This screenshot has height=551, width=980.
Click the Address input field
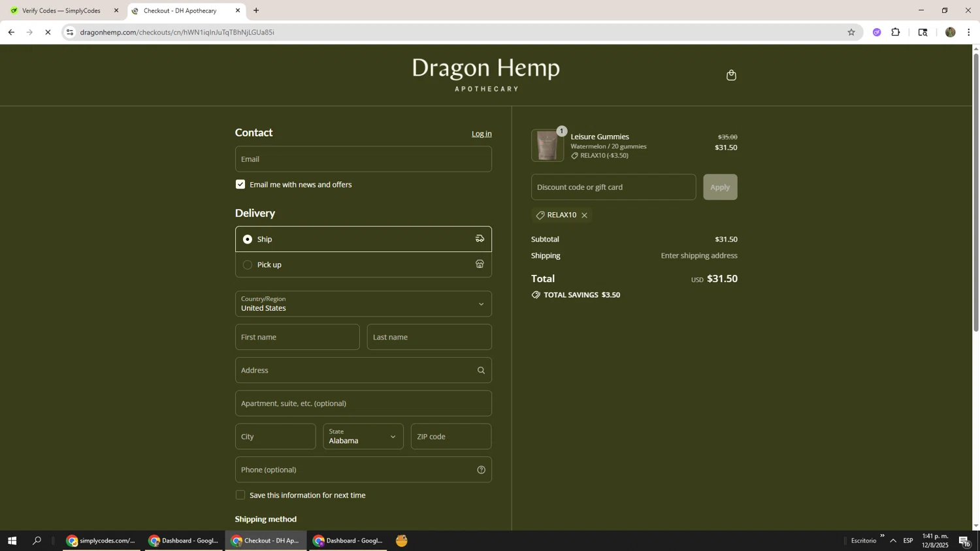point(363,370)
